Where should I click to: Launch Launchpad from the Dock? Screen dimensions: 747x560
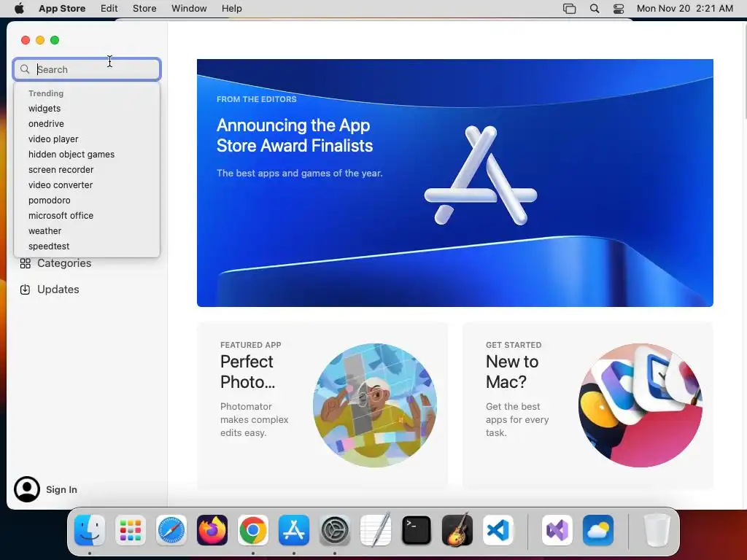pyautogui.click(x=131, y=530)
